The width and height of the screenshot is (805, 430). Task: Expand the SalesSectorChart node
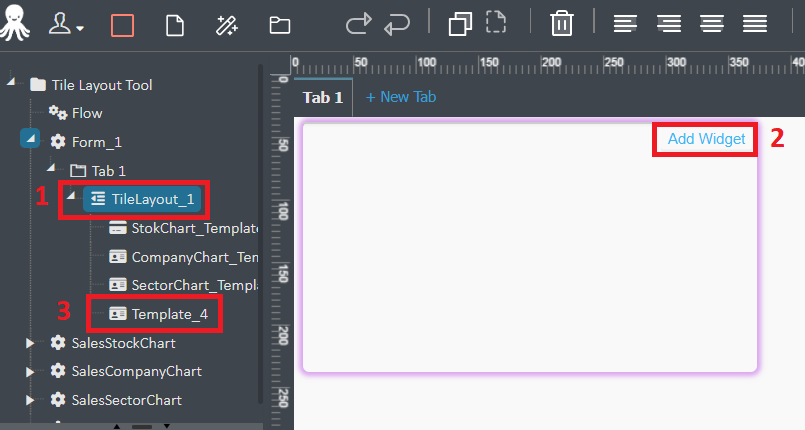tap(30, 400)
